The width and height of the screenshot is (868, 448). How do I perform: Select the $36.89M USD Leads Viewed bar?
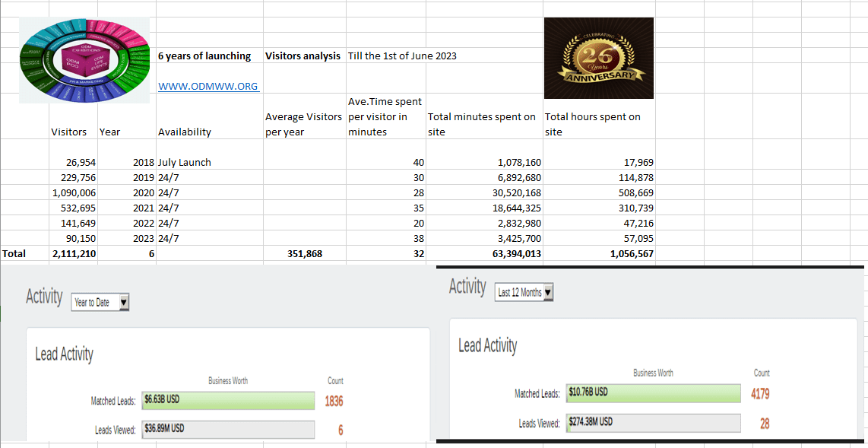[x=228, y=429]
